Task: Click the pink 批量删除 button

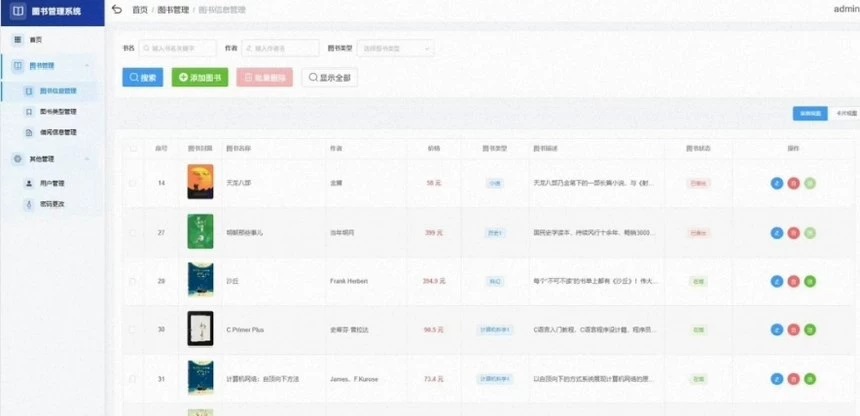Action: (x=265, y=78)
